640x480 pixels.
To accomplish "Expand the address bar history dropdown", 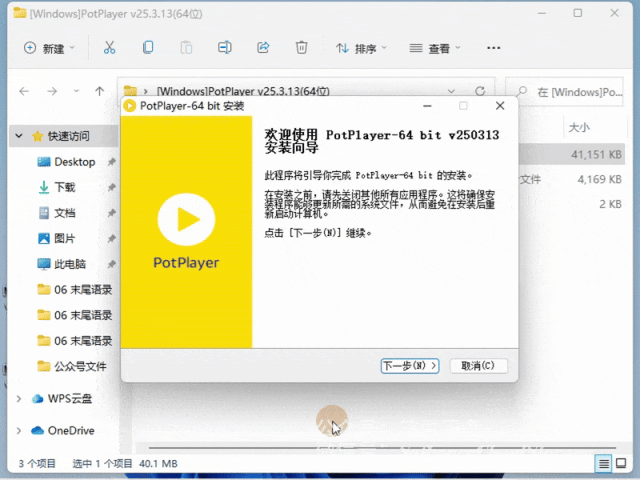I will [x=451, y=91].
